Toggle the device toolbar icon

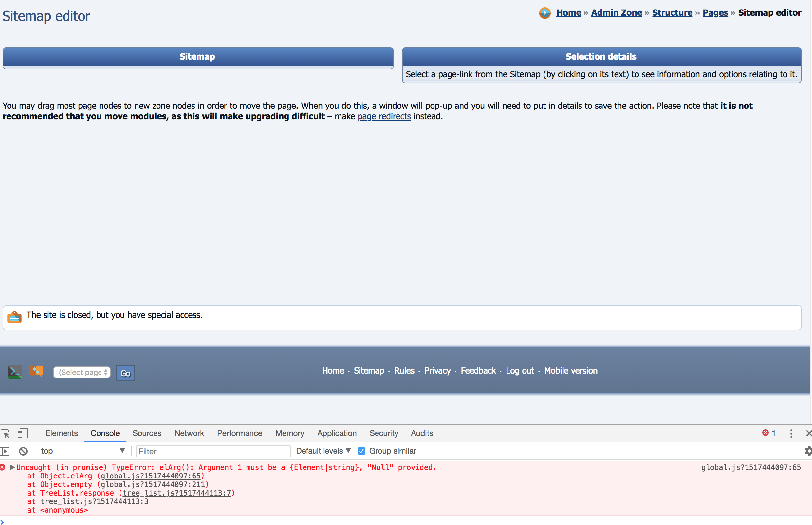coord(23,433)
